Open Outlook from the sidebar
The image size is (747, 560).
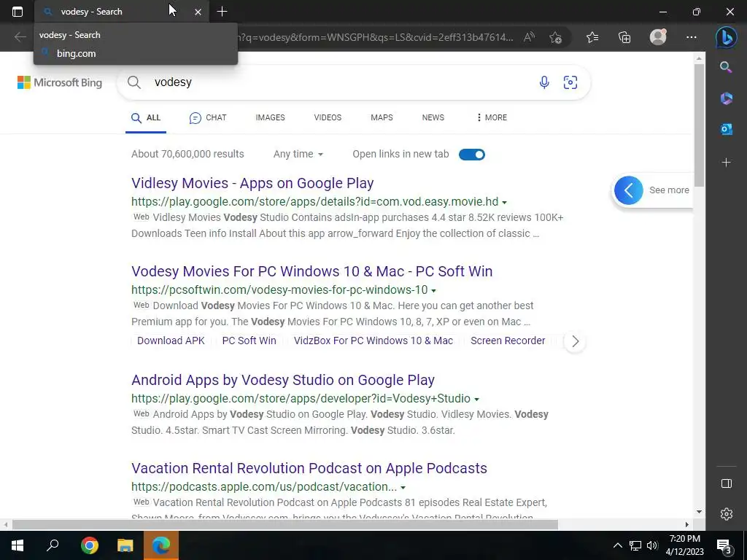[x=726, y=128]
